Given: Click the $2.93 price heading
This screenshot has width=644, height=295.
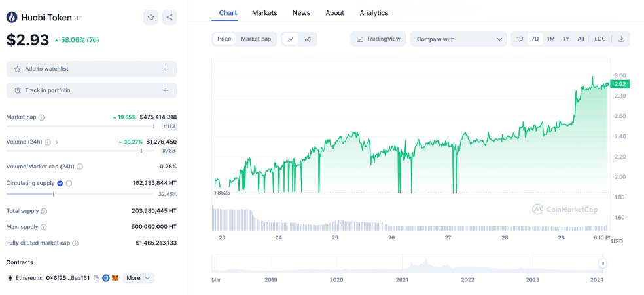Looking at the screenshot, I should 27,39.
